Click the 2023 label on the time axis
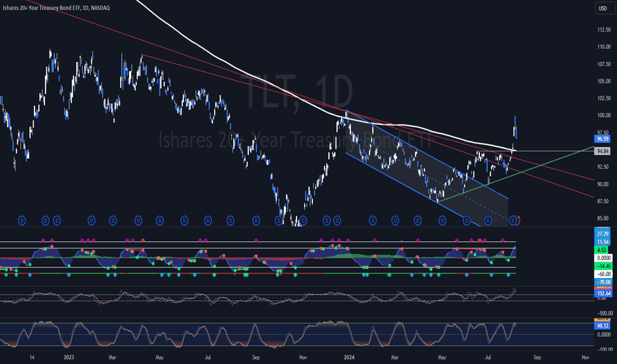617x364 pixels. [69, 357]
